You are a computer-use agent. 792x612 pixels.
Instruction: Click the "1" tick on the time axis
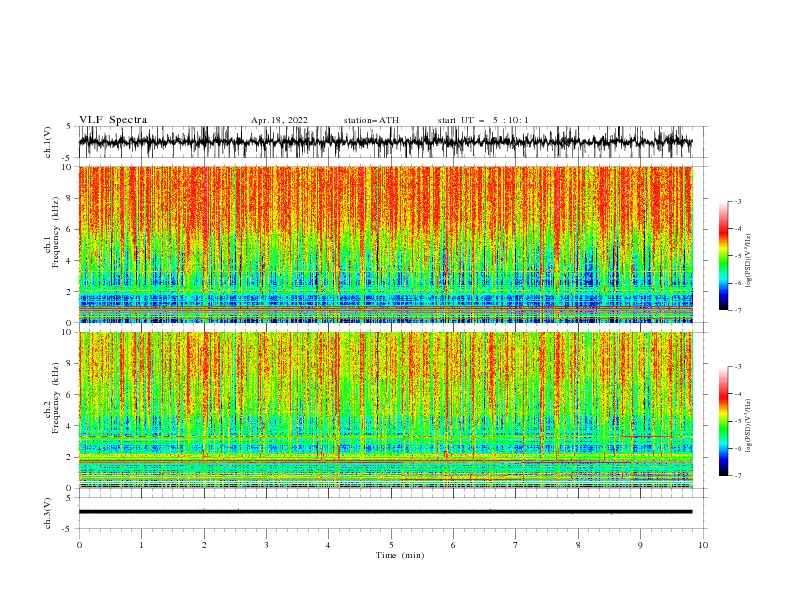pyautogui.click(x=141, y=545)
